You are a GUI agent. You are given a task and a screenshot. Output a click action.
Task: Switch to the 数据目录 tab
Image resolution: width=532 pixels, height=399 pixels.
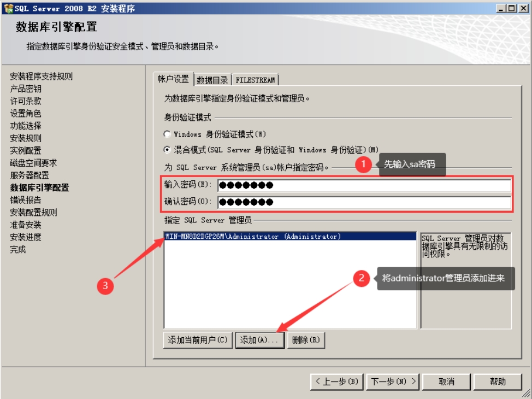212,80
